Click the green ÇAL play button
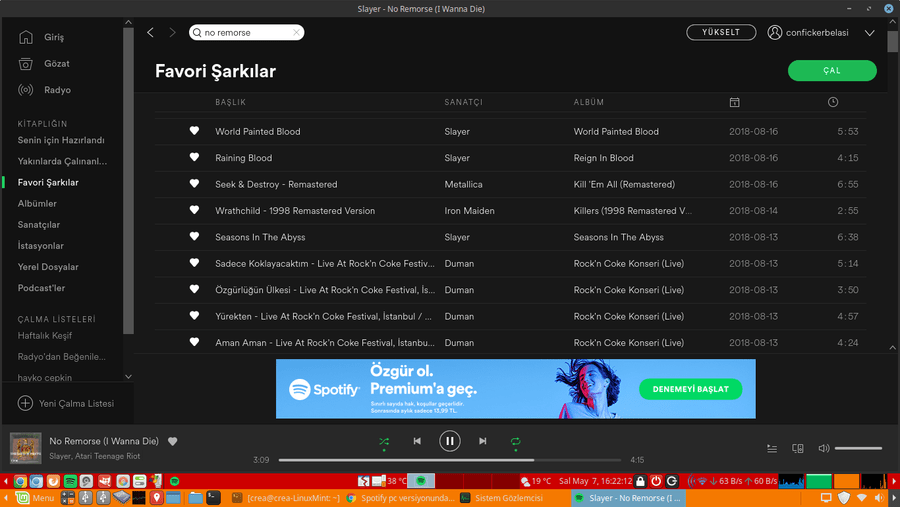Image resolution: width=900 pixels, height=507 pixels. coord(832,71)
